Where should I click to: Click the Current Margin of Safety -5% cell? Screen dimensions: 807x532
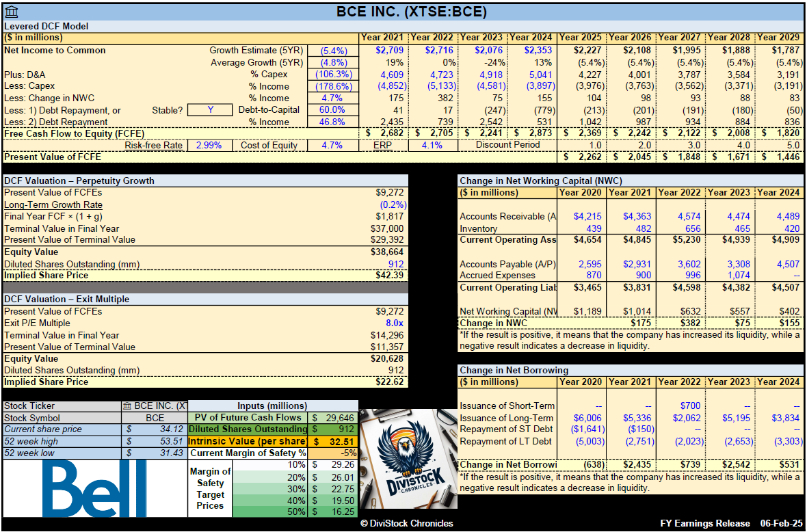pyautogui.click(x=334, y=453)
